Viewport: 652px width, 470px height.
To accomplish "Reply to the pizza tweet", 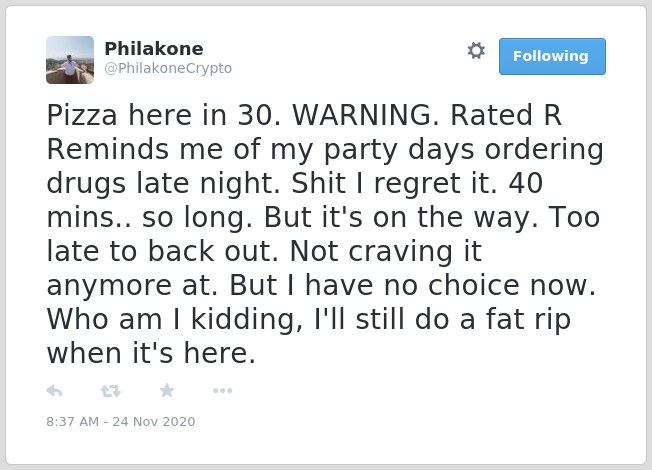I will [54, 391].
